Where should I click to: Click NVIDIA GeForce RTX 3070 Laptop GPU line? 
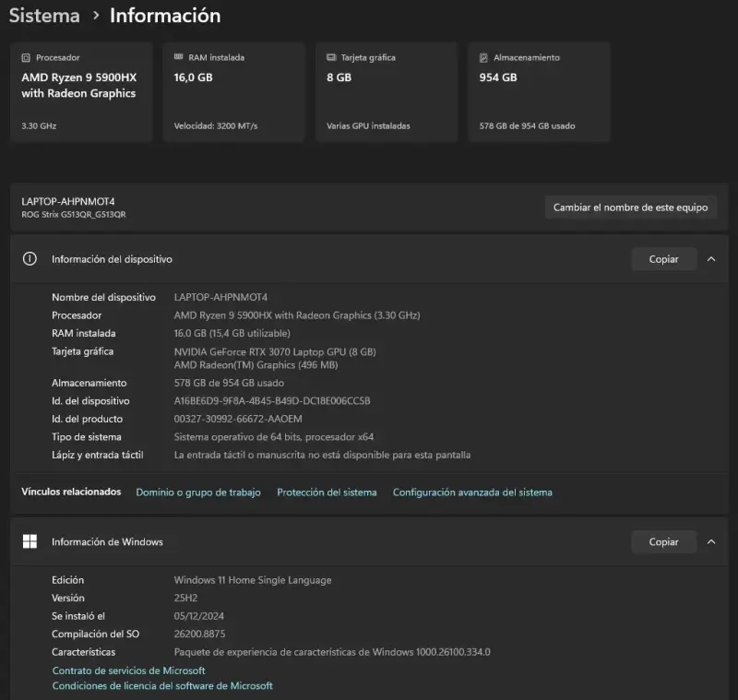pyautogui.click(x=275, y=352)
